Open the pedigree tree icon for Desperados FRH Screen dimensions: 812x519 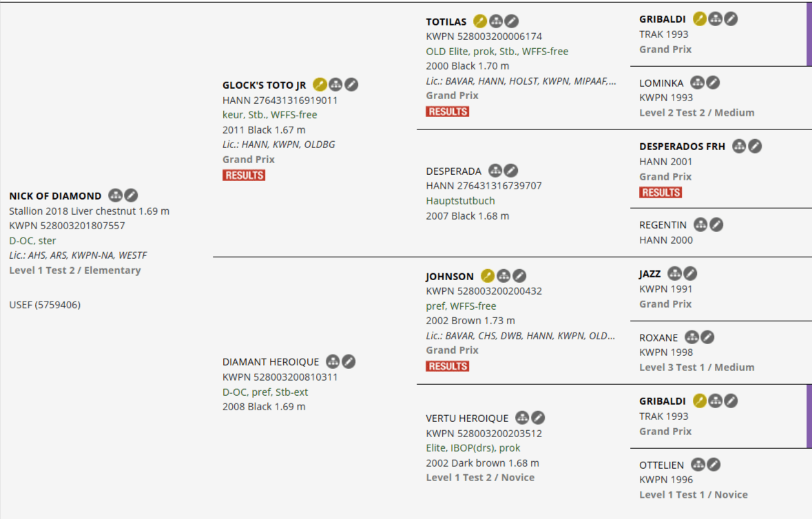click(739, 146)
